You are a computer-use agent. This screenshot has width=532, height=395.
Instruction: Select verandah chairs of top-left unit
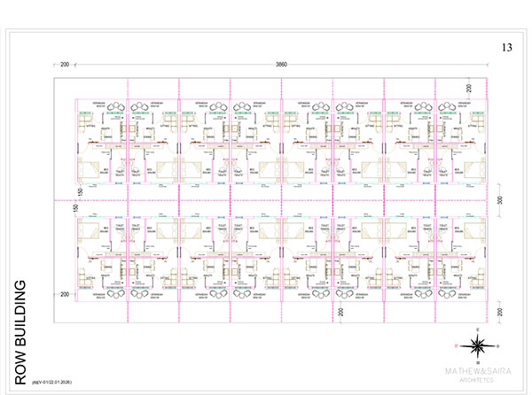point(115,108)
